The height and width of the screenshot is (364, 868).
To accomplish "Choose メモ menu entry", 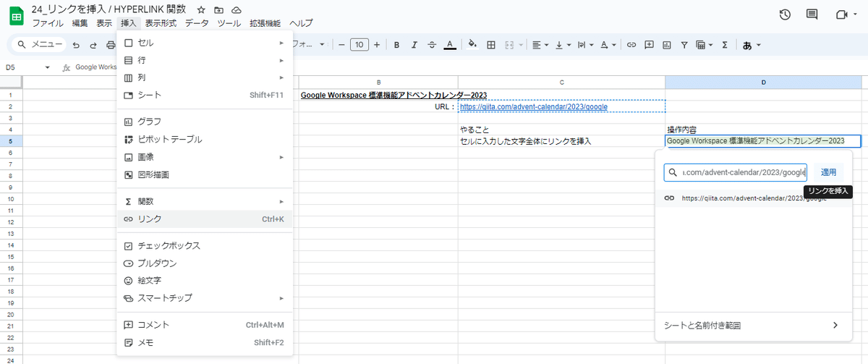I will [x=205, y=342].
